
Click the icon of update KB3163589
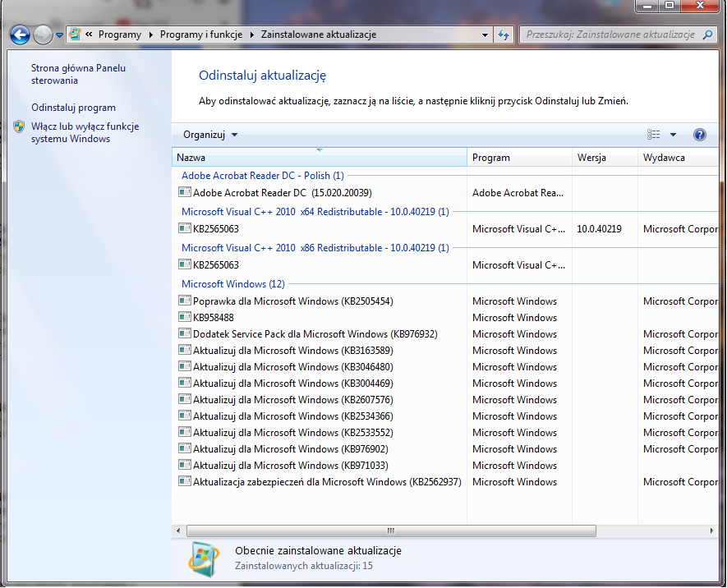(185, 350)
